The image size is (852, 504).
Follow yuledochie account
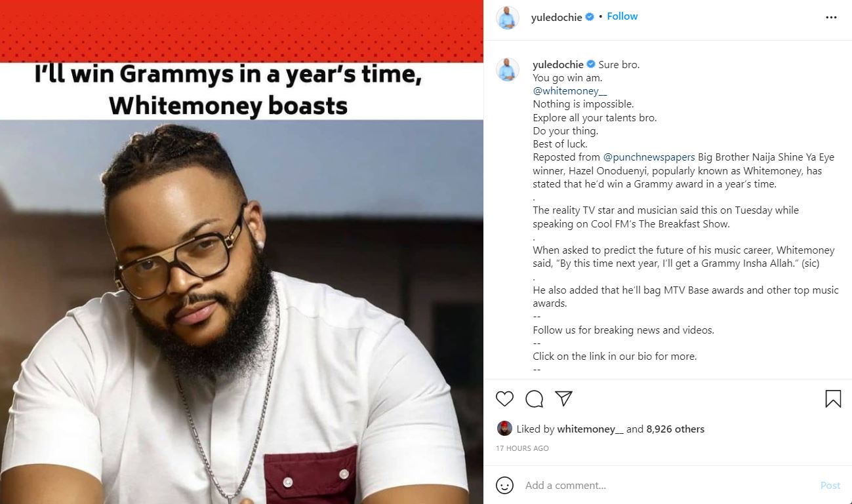622,16
